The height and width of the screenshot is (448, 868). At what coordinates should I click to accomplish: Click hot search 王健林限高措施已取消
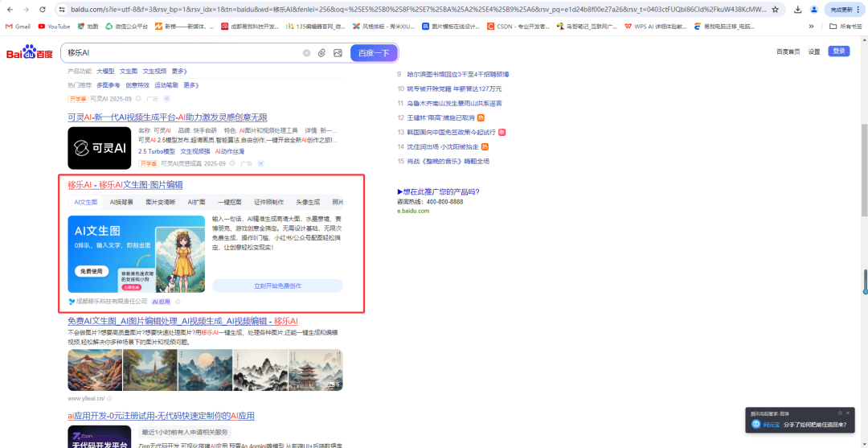441,117
